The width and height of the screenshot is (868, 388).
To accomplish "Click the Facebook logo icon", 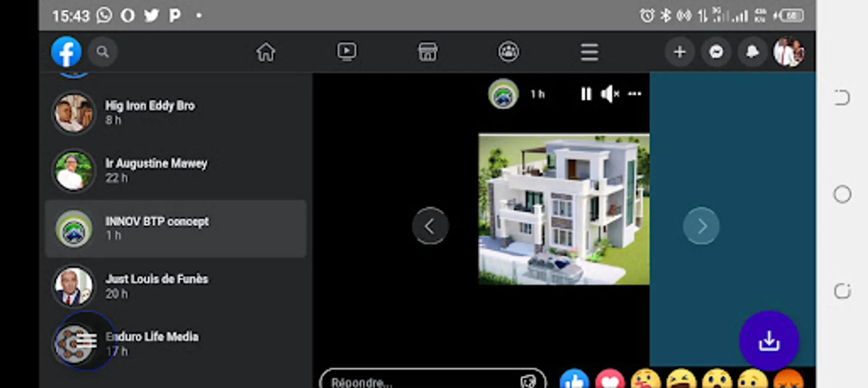I will click(66, 52).
